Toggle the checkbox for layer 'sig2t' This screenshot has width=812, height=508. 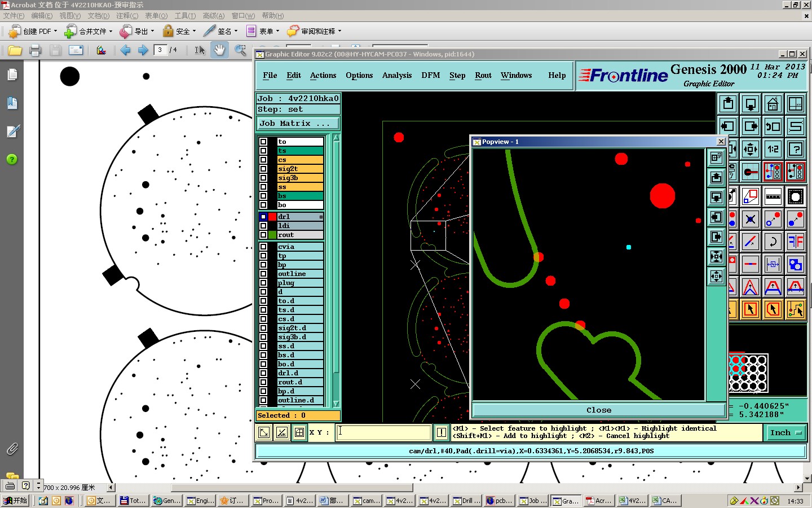point(263,169)
